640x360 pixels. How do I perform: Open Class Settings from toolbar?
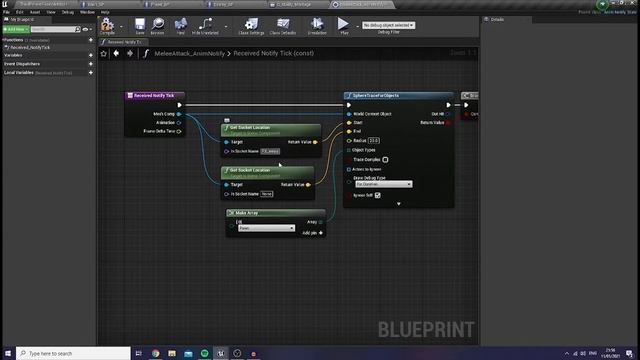[251, 25]
